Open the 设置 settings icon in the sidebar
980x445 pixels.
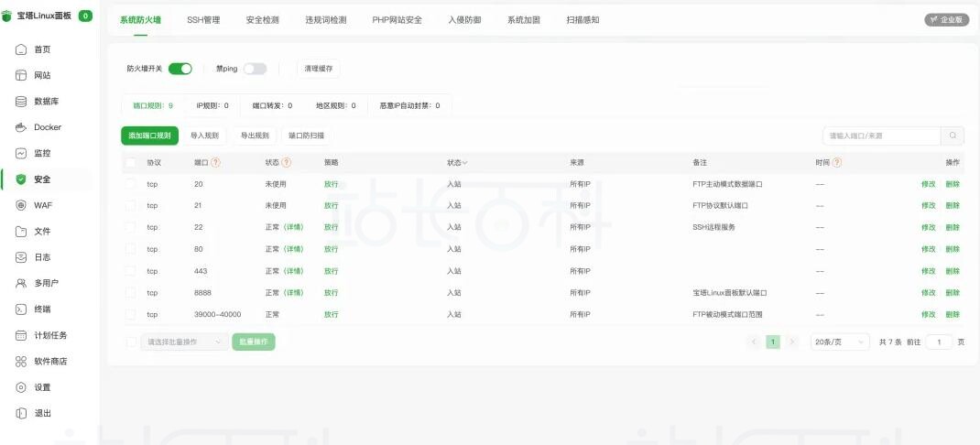tap(21, 387)
